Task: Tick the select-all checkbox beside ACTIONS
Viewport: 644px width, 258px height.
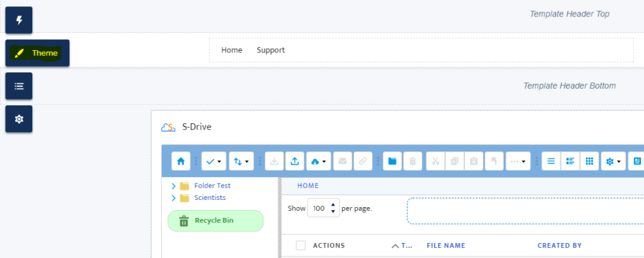Action: 301,246
